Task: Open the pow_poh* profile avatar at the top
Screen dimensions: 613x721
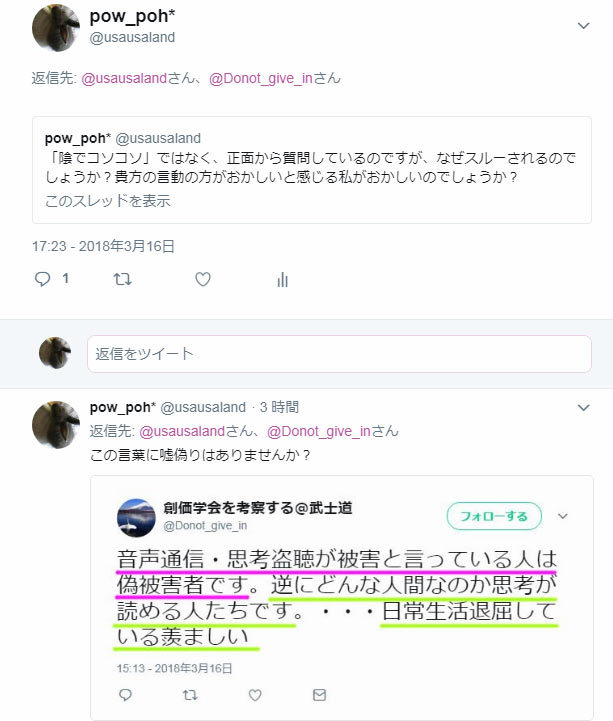Action: point(56,28)
